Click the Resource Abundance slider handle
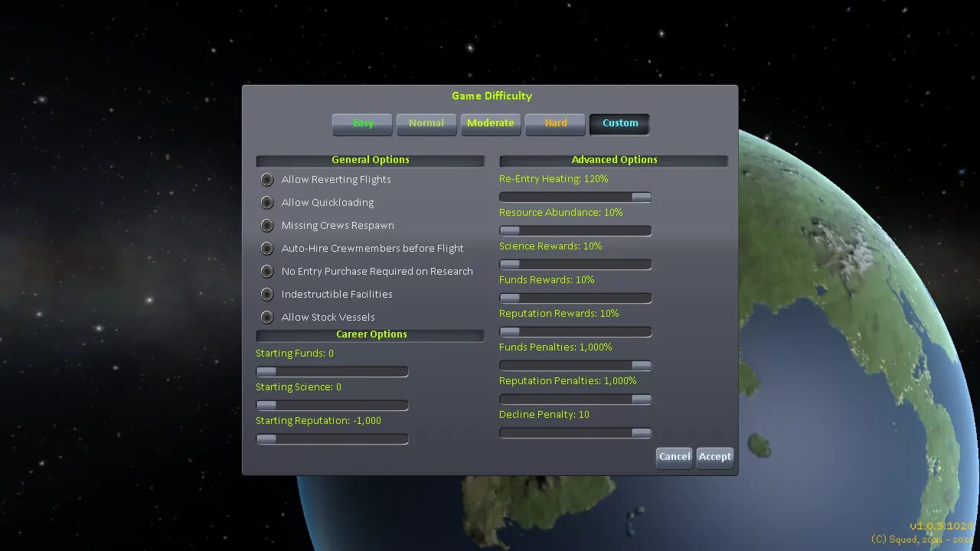Screen dimensions: 980x551 510,231
